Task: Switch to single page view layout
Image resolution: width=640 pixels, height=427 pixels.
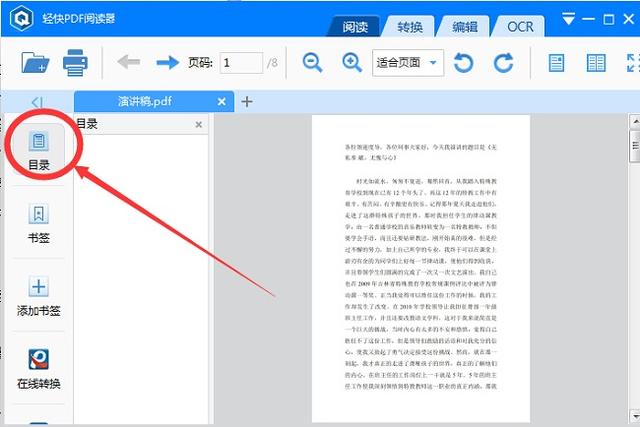Action: [557, 63]
